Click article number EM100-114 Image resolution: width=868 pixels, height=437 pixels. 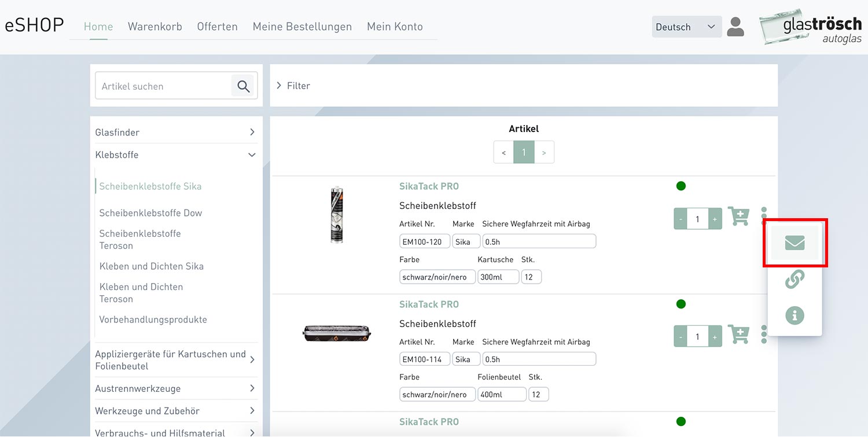[x=425, y=359]
